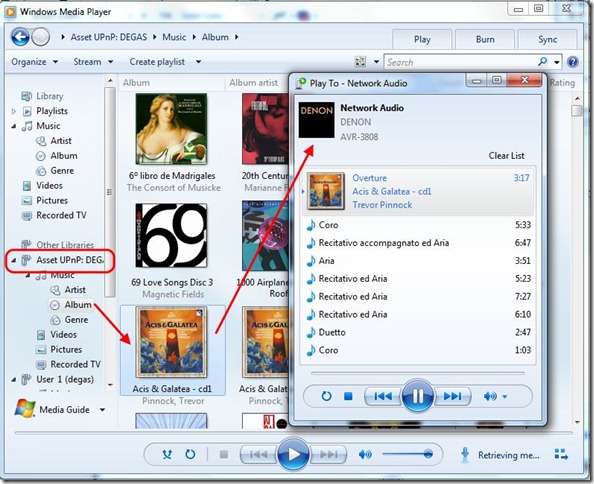Select the 69 Love Songs Disc 3 cover
Image resolution: width=594 pixels, height=484 pixels.
tap(171, 235)
